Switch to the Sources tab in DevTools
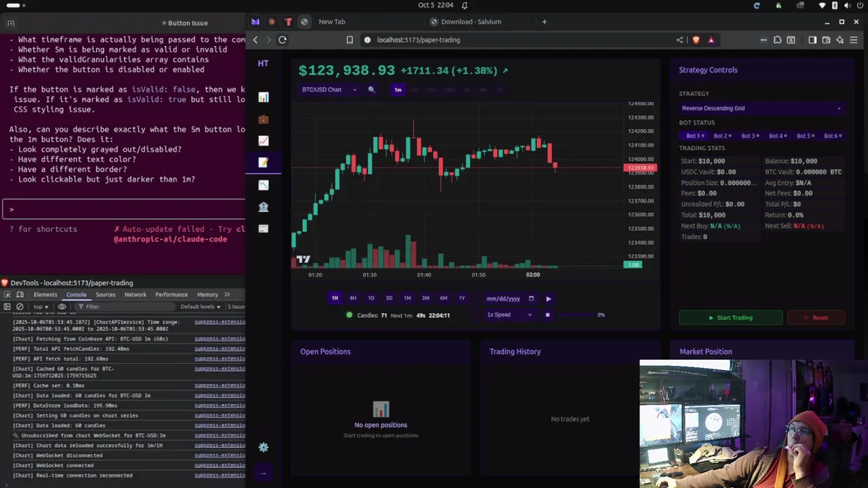 pos(105,295)
